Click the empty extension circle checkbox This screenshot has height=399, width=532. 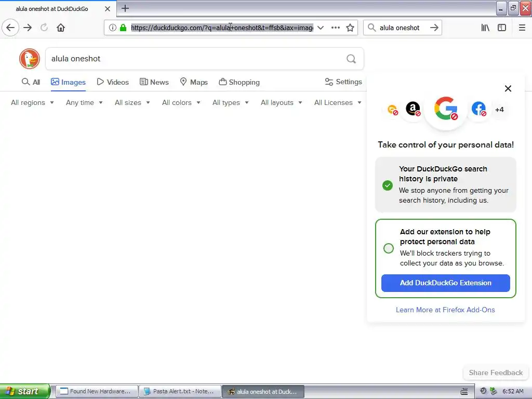coord(389,248)
